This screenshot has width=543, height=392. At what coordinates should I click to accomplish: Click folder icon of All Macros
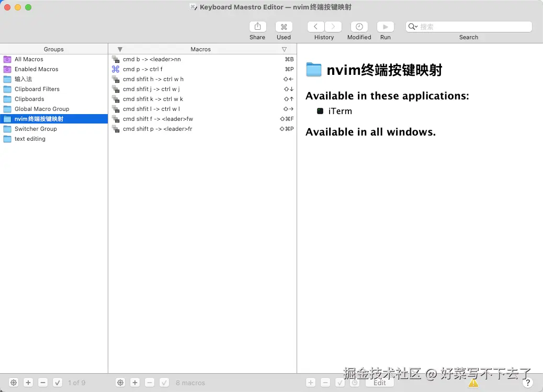point(7,59)
